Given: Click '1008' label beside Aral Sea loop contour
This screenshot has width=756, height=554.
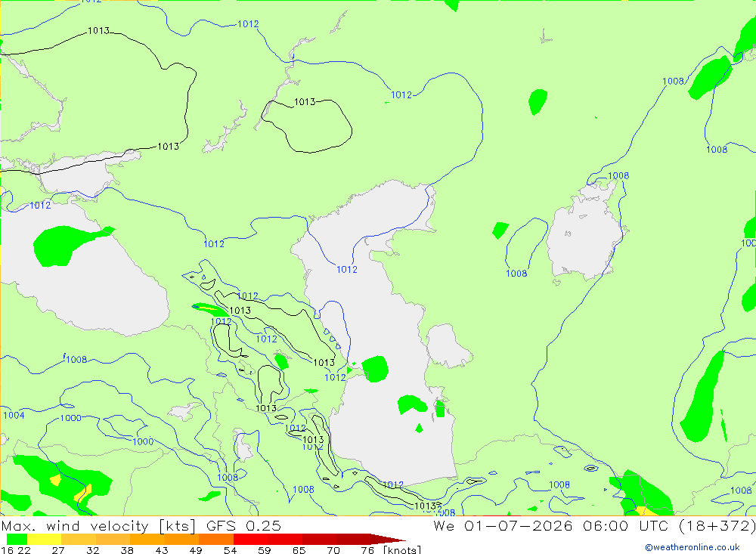Looking at the screenshot, I should coord(516,274).
